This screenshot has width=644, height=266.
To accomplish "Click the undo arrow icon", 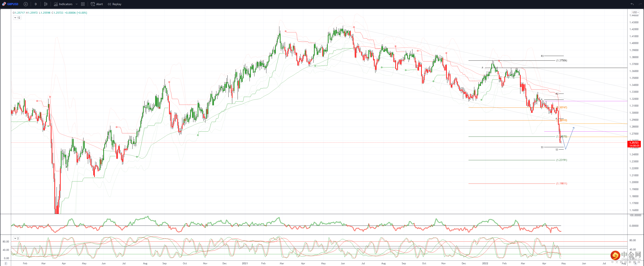I will (x=632, y=4).
